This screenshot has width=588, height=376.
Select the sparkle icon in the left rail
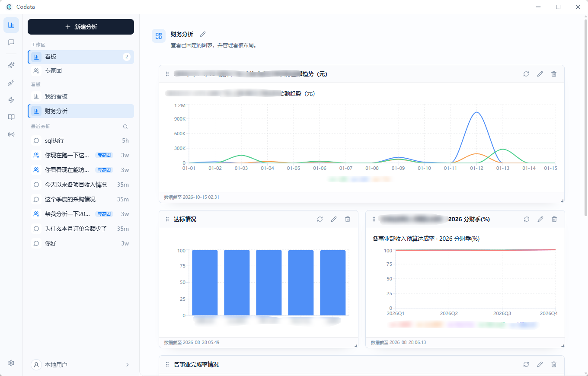(11, 65)
